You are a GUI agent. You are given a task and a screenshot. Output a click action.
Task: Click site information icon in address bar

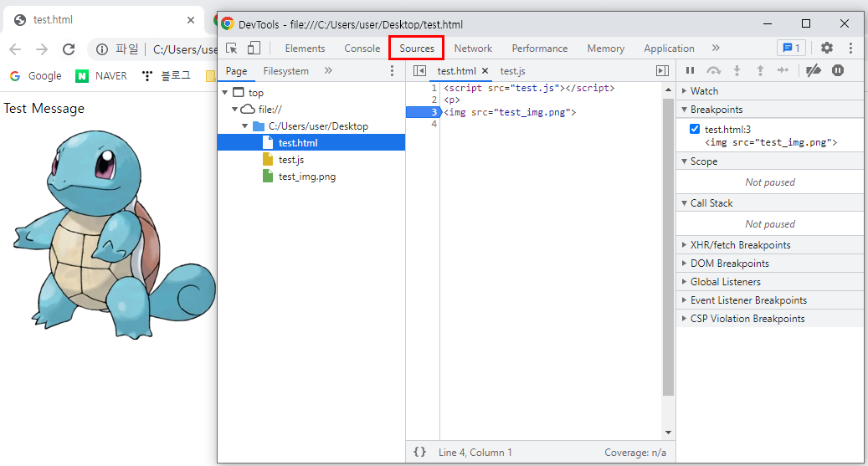(x=102, y=49)
